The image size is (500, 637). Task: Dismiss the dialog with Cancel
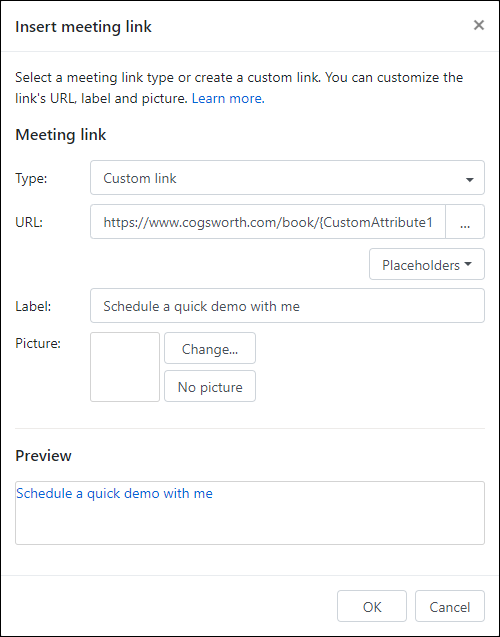(x=450, y=606)
